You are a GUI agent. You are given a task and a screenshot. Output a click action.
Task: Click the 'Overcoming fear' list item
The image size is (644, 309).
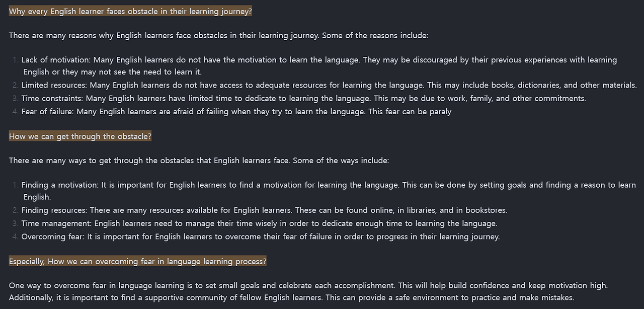click(x=261, y=236)
